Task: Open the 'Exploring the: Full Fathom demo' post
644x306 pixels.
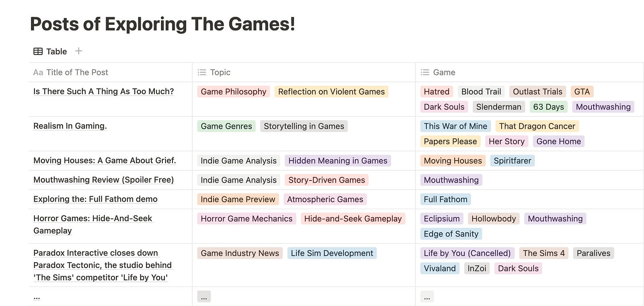Action: click(95, 199)
